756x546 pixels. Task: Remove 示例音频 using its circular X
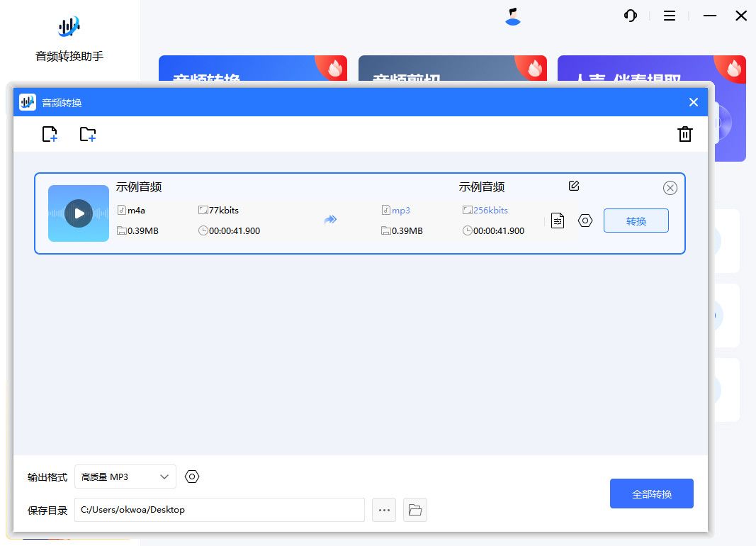[670, 187]
